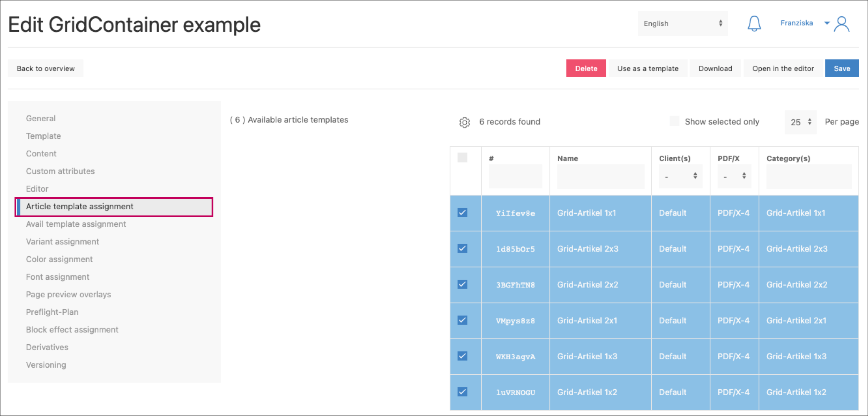Open the notifications bell
This screenshot has width=868, height=416.
[x=754, y=24]
